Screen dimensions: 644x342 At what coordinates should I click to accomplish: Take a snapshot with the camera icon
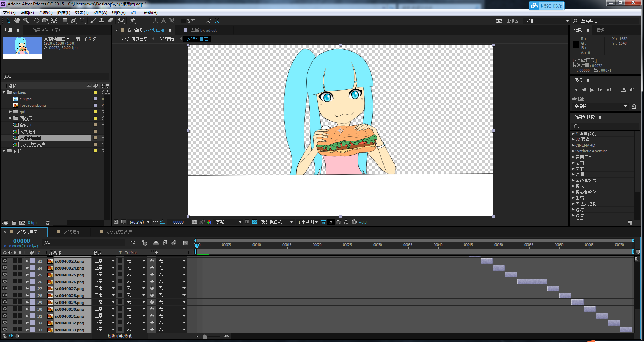click(195, 222)
